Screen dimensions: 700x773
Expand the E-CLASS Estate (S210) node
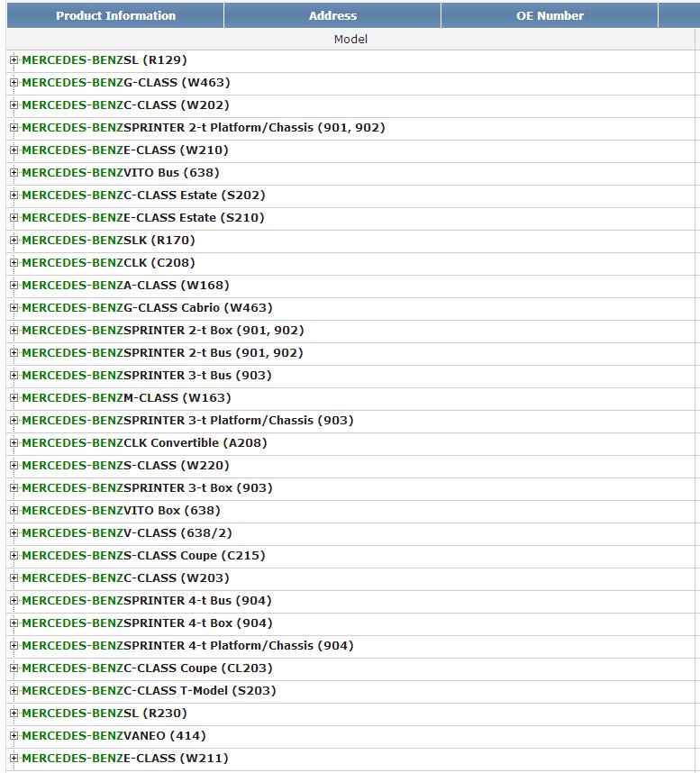[x=14, y=217]
